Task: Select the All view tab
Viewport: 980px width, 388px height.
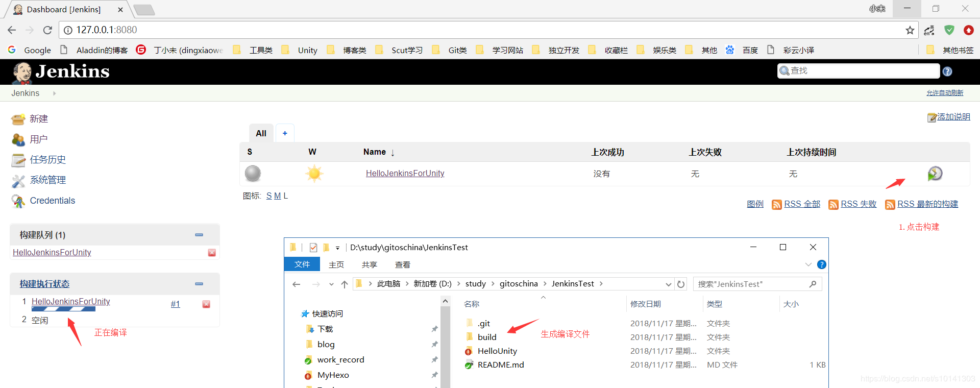Action: [x=261, y=133]
